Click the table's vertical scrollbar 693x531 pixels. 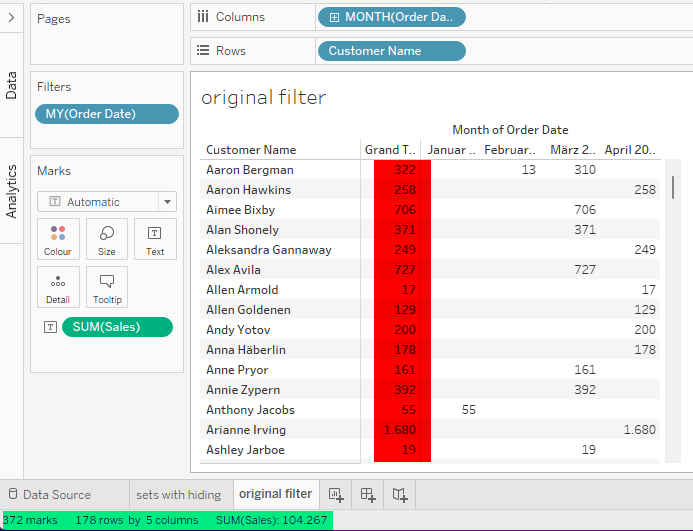[x=672, y=187]
